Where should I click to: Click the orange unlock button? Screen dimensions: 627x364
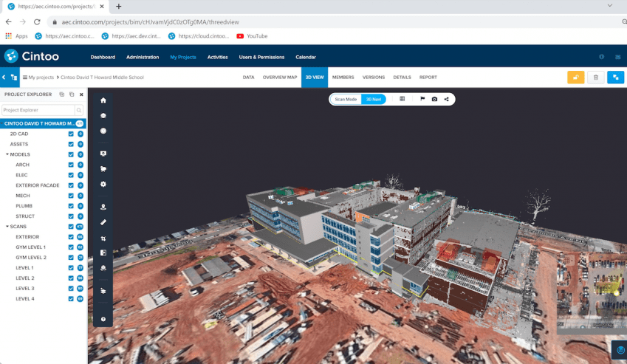point(575,77)
